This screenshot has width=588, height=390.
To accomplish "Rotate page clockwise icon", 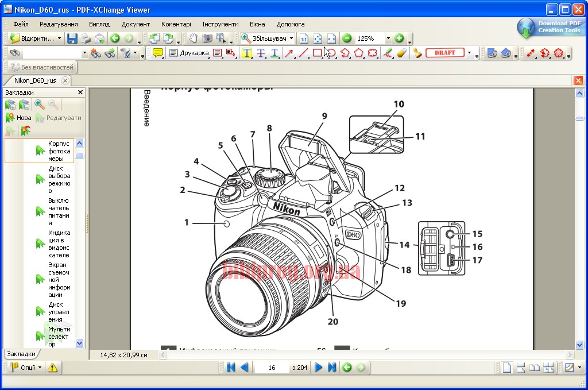I will (168, 38).
